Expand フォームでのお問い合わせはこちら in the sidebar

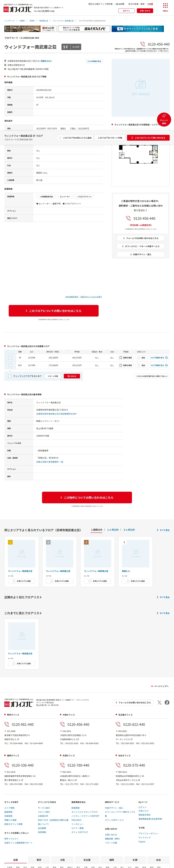pyautogui.click(x=141, y=238)
